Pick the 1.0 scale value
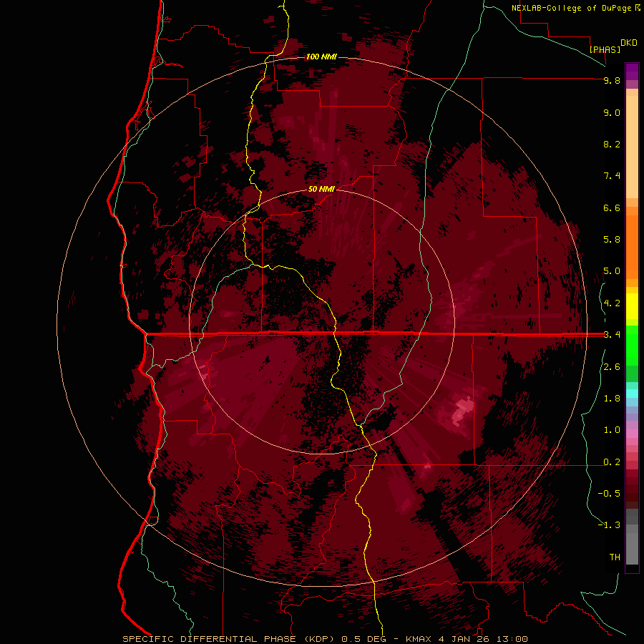The image size is (644, 644). (x=612, y=430)
